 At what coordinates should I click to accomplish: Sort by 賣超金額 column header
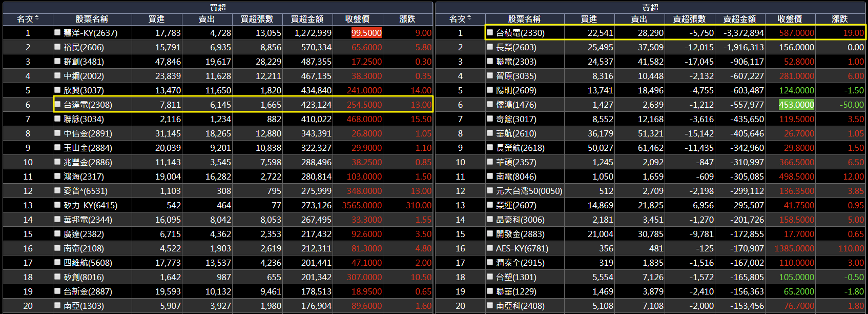click(x=739, y=19)
